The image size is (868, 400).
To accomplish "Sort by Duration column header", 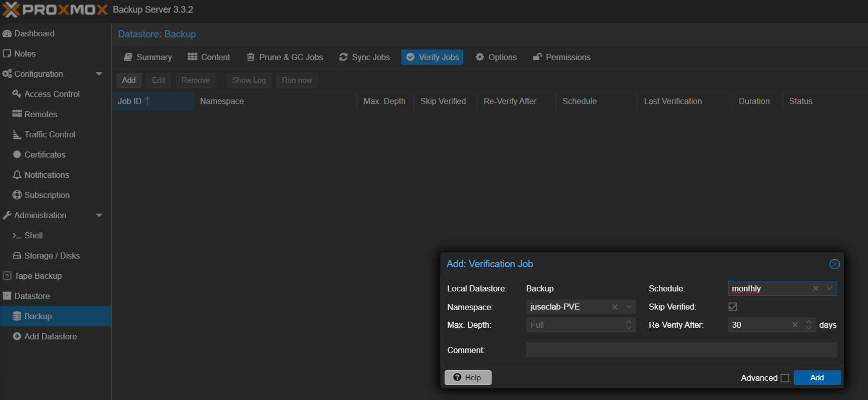I will click(757, 101).
